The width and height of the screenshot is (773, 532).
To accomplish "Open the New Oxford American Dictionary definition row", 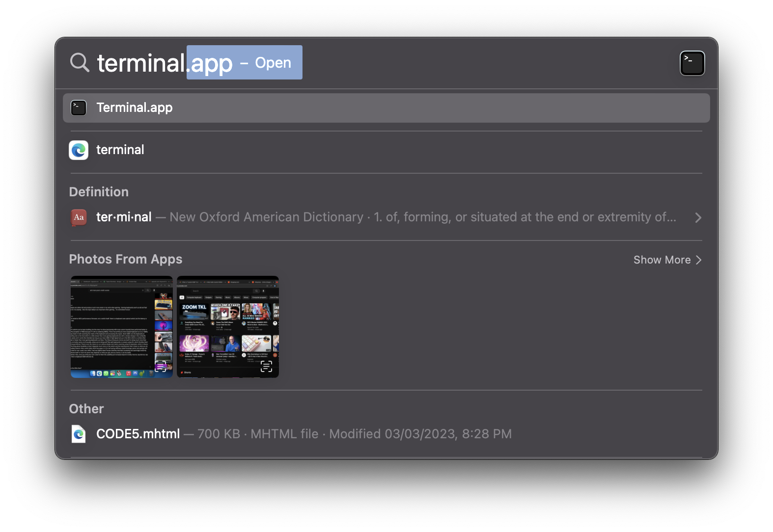I will 386,217.
